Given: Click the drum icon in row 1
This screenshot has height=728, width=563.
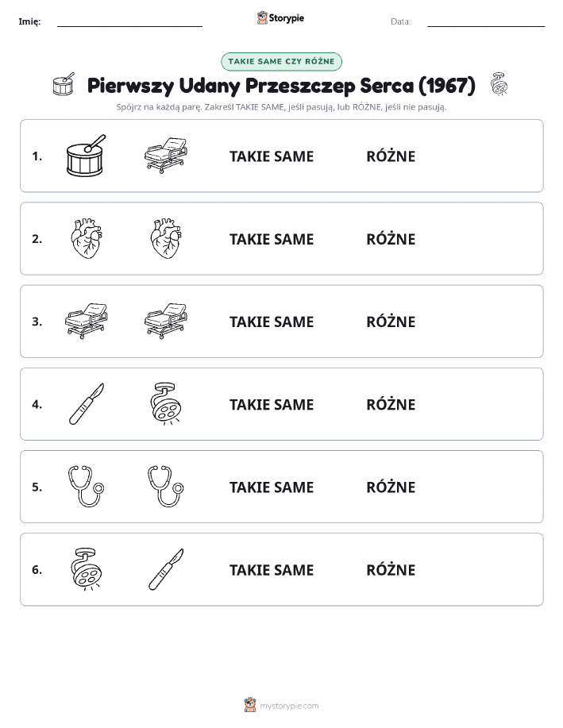Looking at the screenshot, I should (87, 156).
